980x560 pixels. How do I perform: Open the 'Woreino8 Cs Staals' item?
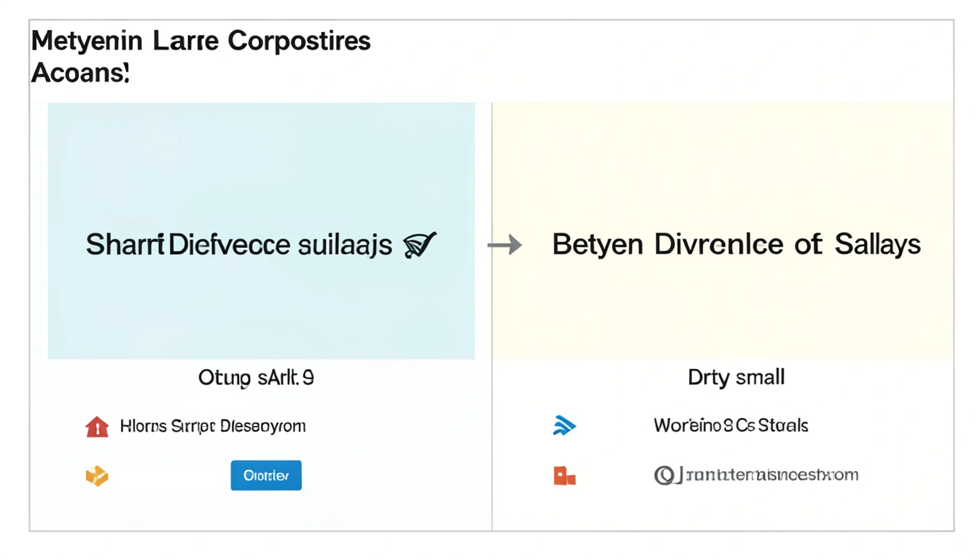point(731,425)
